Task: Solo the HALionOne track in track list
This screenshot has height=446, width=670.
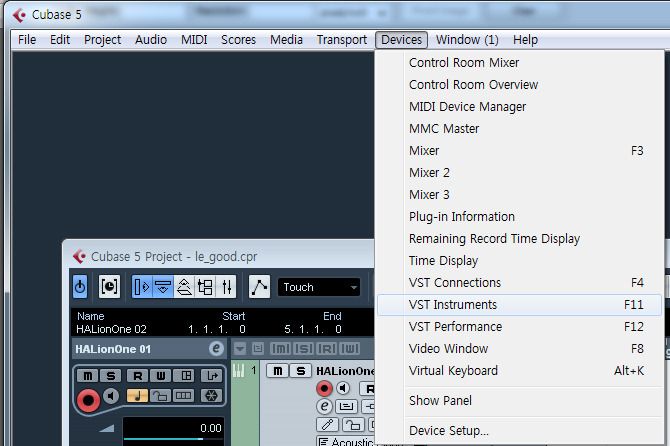Action: tap(301, 371)
